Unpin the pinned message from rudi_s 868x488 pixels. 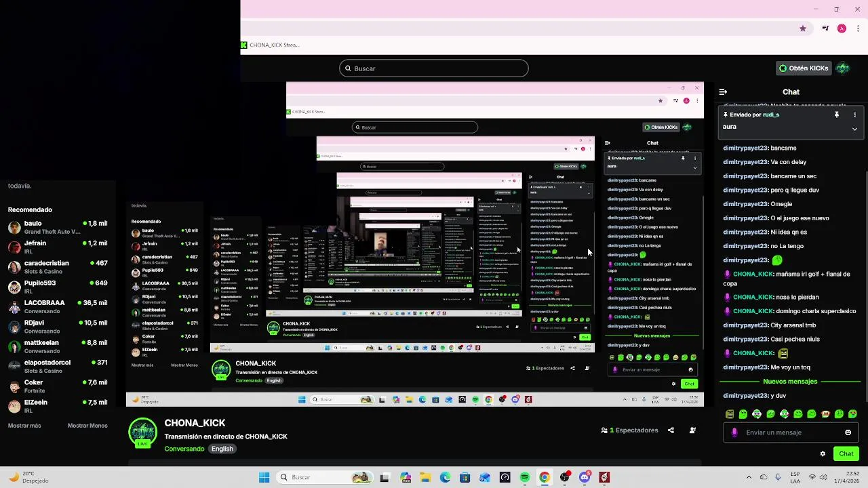836,115
